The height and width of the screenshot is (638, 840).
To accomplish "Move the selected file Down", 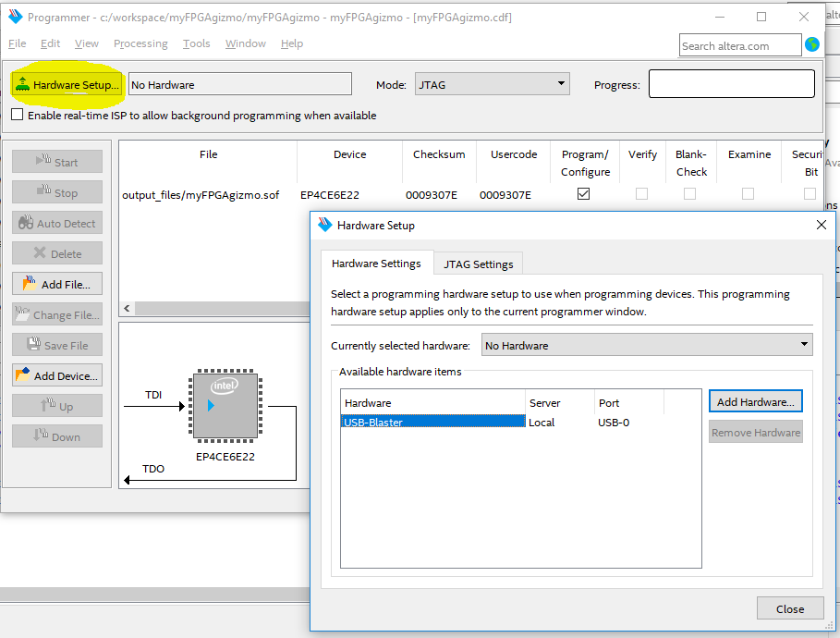I will point(57,437).
